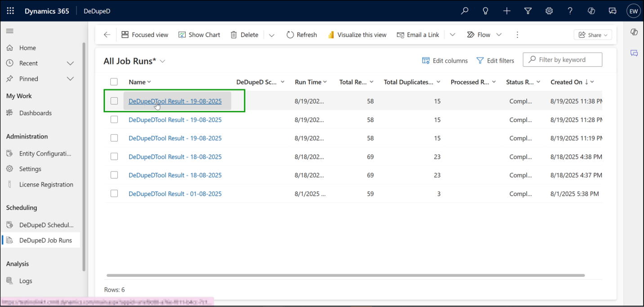The image size is (644, 307).
Task: Open the All Job Runs view selector
Action: [x=162, y=60]
